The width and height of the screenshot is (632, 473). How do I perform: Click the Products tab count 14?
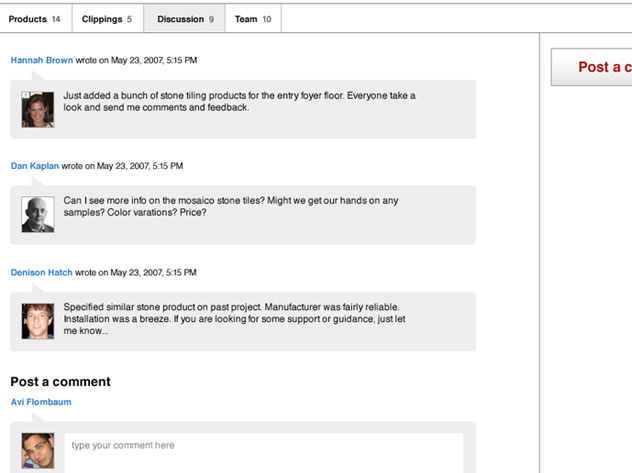(x=56, y=19)
